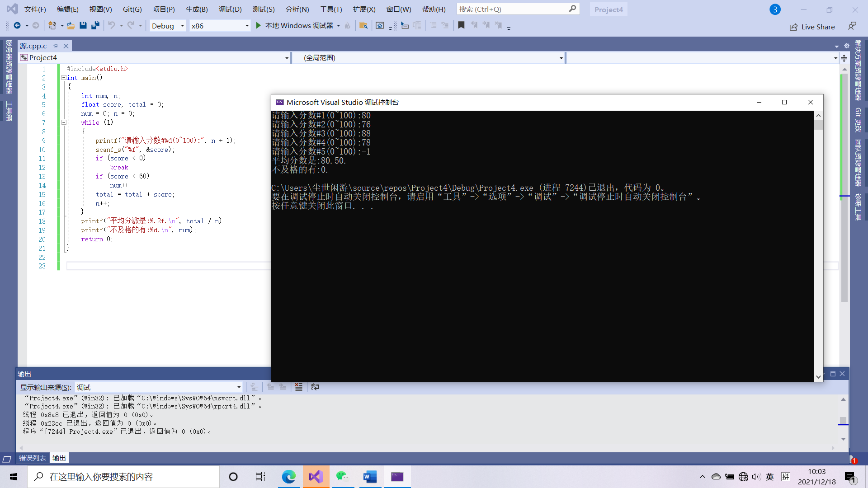Click the Save disk icon

pos(83,26)
